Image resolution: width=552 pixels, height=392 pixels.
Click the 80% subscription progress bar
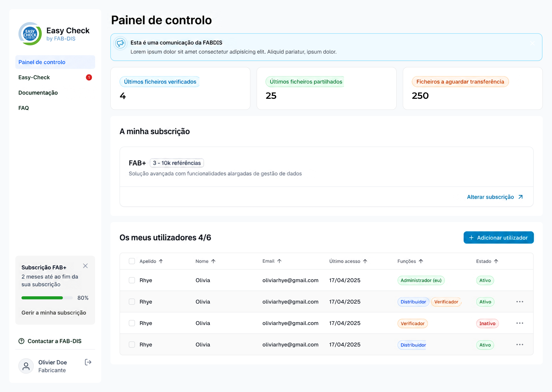[47, 298]
